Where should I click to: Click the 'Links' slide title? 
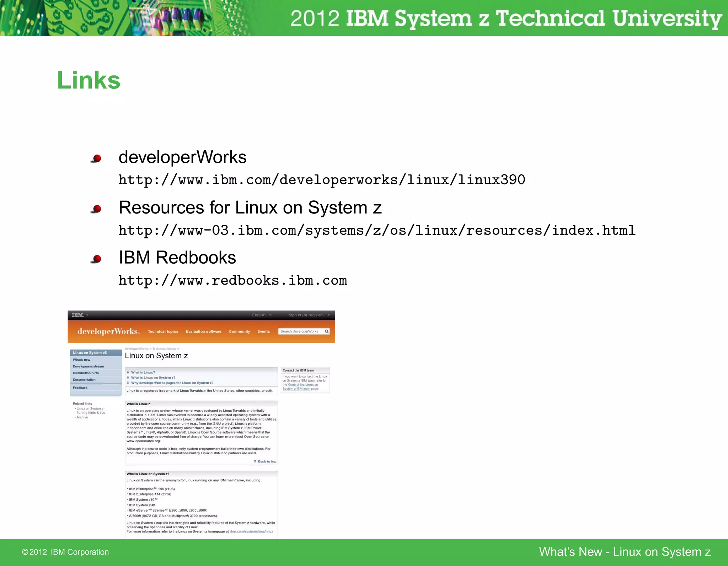89,80
